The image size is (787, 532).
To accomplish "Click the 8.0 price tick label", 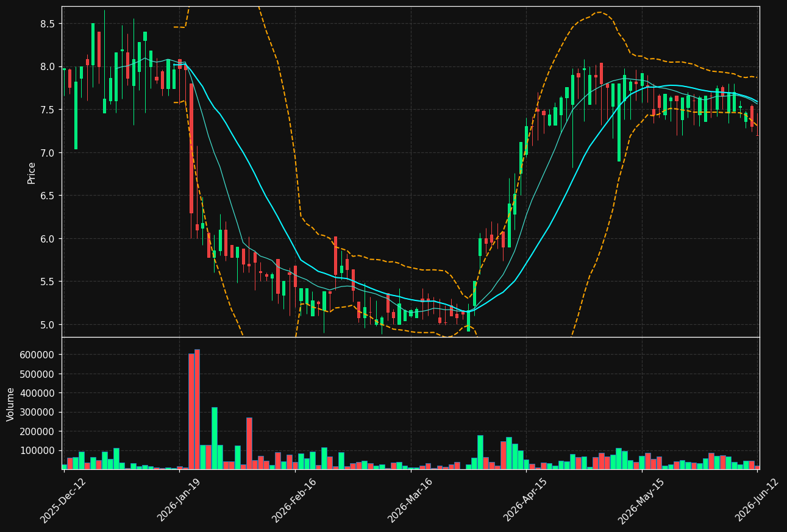I will coord(47,66).
